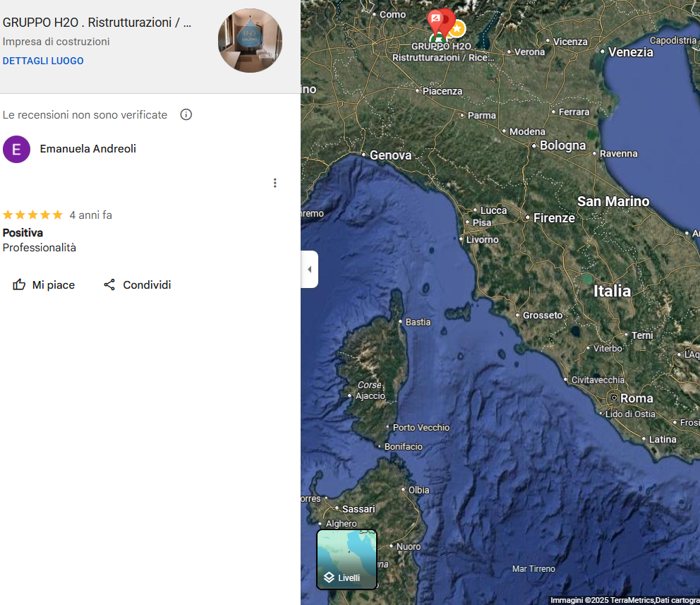Collapse the side panel arrow

coord(309,269)
